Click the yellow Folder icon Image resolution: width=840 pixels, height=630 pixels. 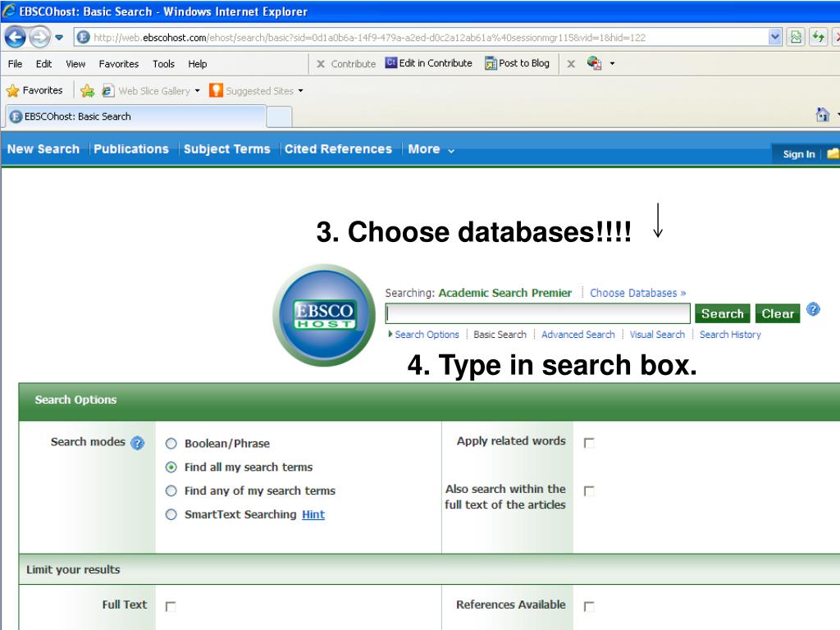click(833, 153)
